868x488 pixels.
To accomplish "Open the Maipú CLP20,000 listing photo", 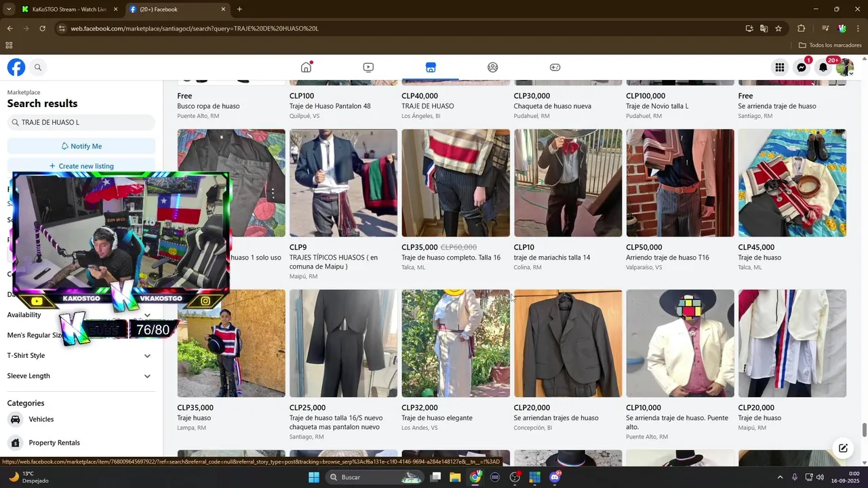I will tap(792, 344).
